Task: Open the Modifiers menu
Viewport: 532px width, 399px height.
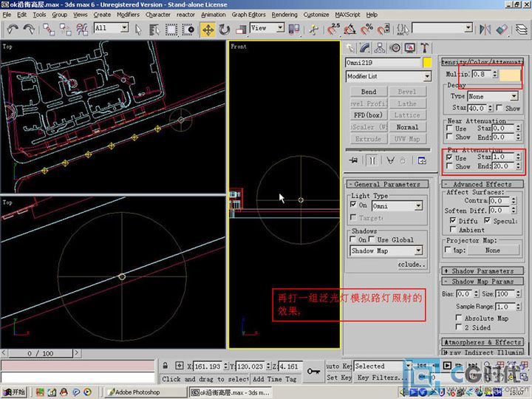Action: point(128,15)
